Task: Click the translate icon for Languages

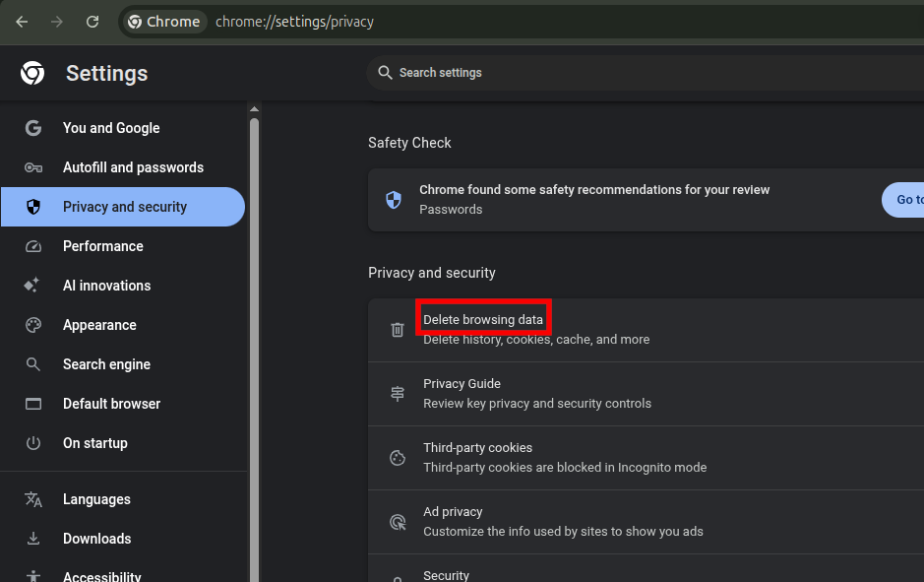Action: [33, 499]
